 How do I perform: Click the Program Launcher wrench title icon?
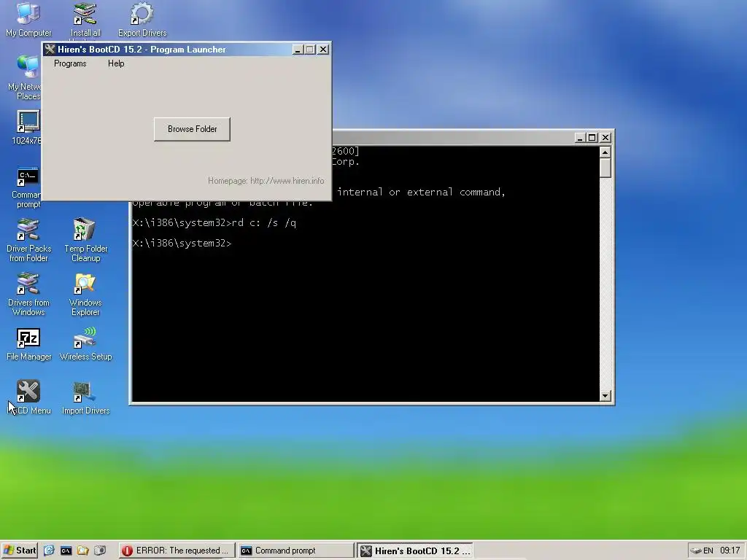pyautogui.click(x=50, y=50)
